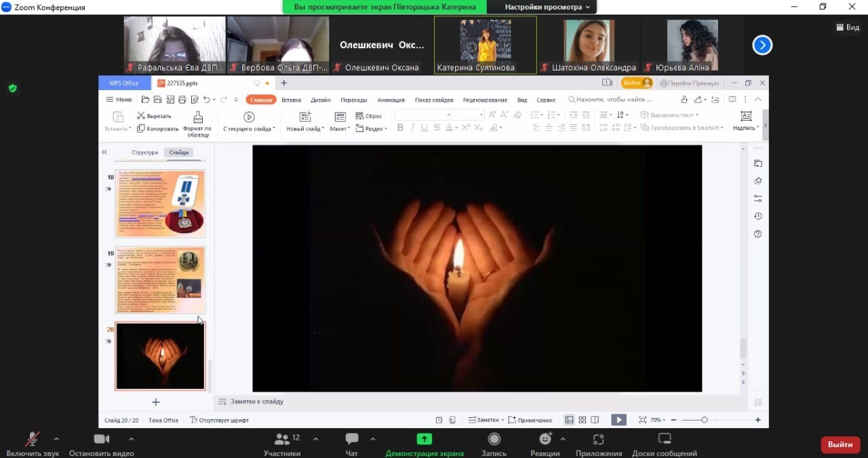This screenshot has height=458, width=868.
Task: Start slideshow with play button in status bar
Action: tap(618, 420)
